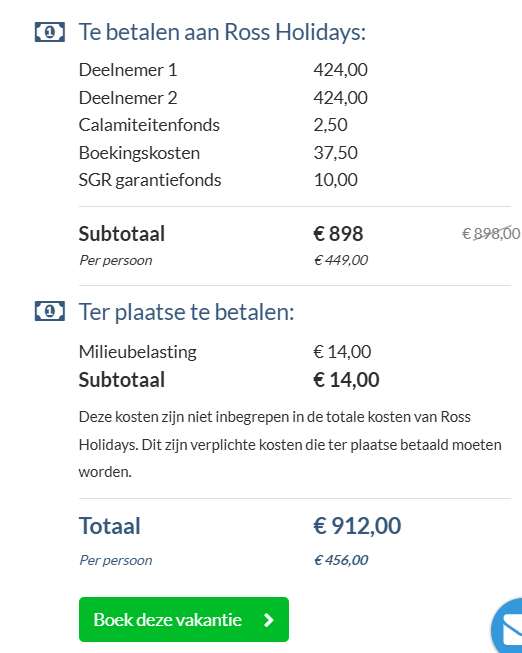This screenshot has width=522, height=653.
Task: Select the Te betalen aan Ross Holidays heading
Action: 222,32
